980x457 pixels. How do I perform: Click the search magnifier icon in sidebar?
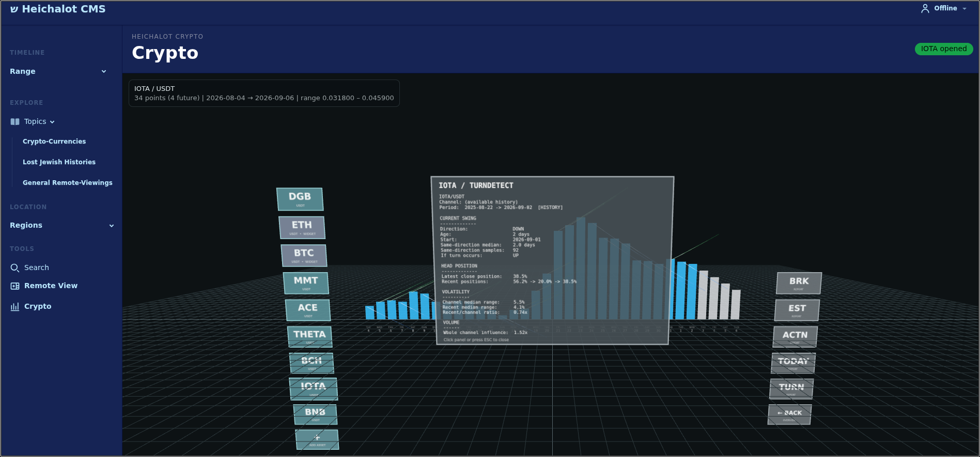click(x=14, y=268)
